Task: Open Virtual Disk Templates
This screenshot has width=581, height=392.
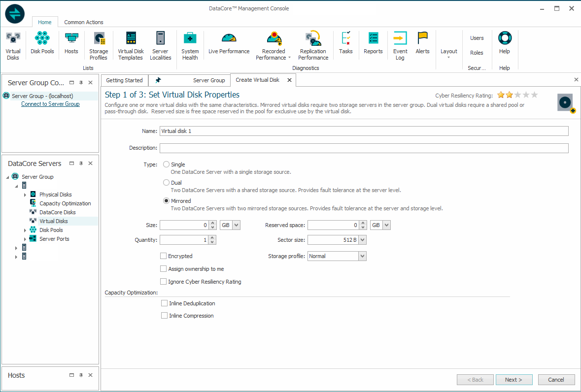Action: click(x=131, y=46)
